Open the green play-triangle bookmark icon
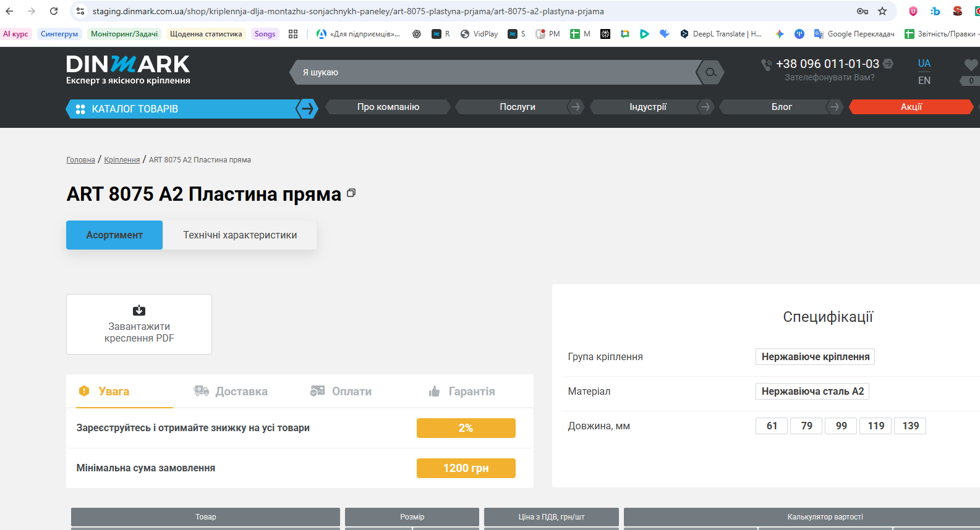Image resolution: width=980 pixels, height=530 pixels. [x=644, y=34]
